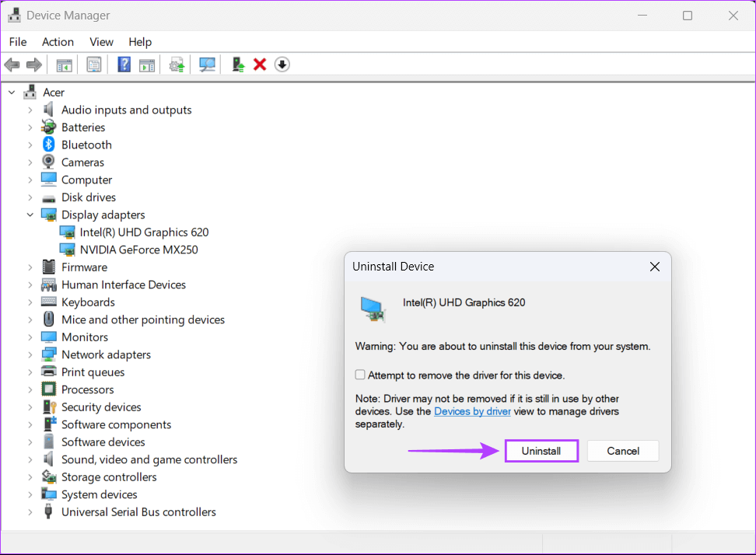Click the down-arrow Disable device icon
The height and width of the screenshot is (555, 756).
point(282,64)
